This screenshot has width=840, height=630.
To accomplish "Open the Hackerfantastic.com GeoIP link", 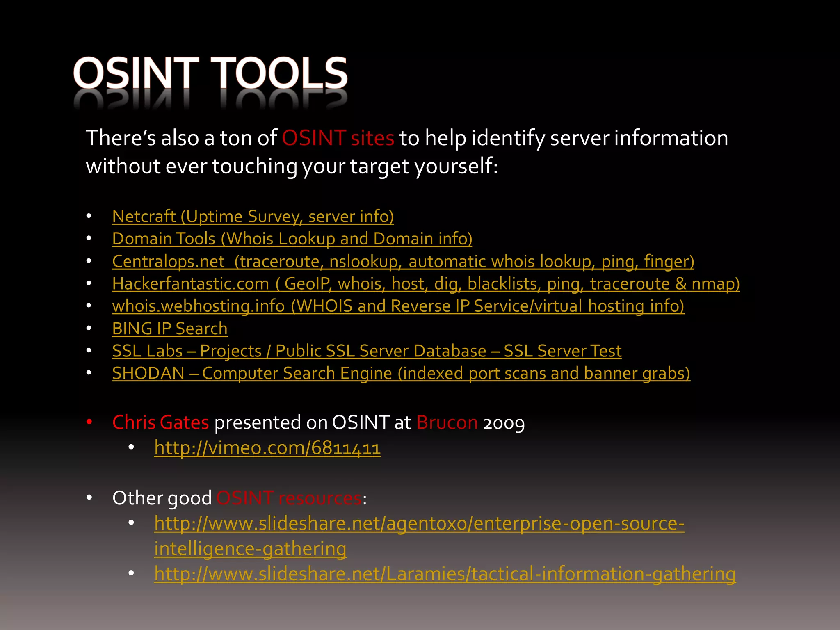I will (x=426, y=283).
